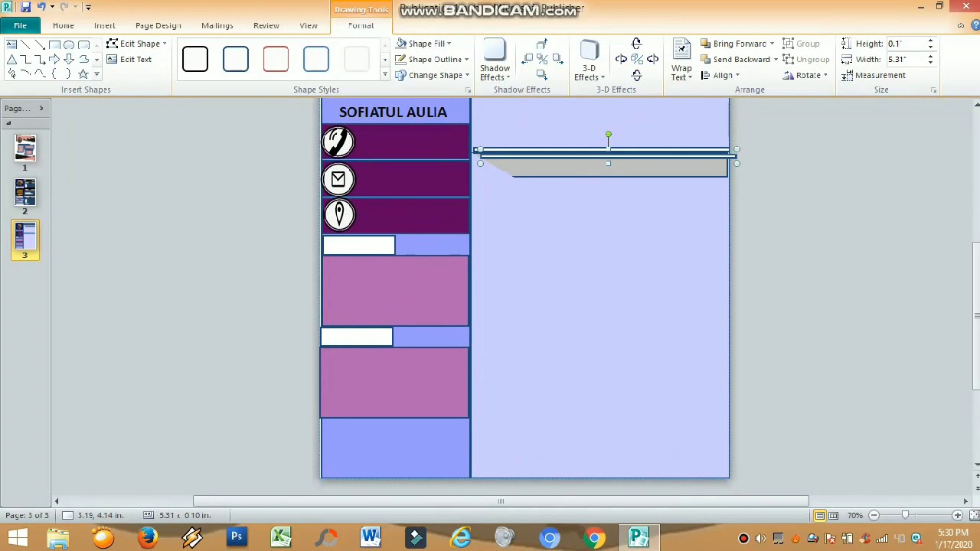The image size is (980, 551).
Task: Open the Shape Fill dropdown
Action: click(423, 44)
